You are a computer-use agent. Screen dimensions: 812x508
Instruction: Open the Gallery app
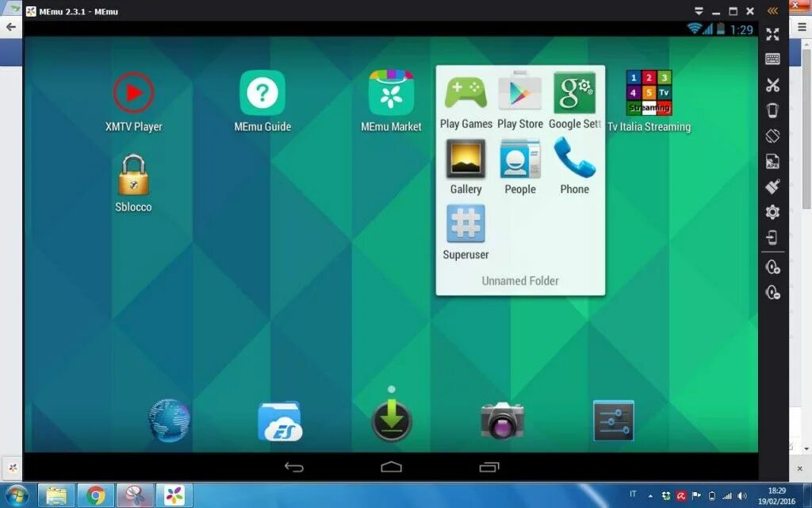(x=465, y=159)
